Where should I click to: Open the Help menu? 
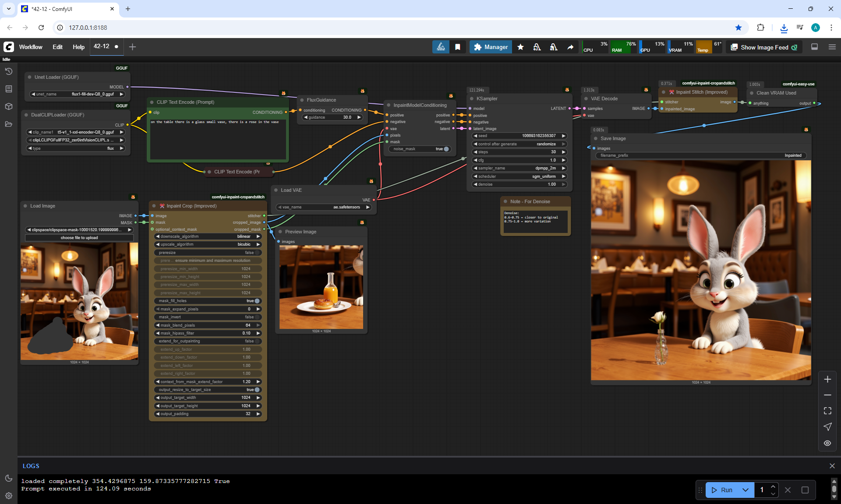coord(78,47)
